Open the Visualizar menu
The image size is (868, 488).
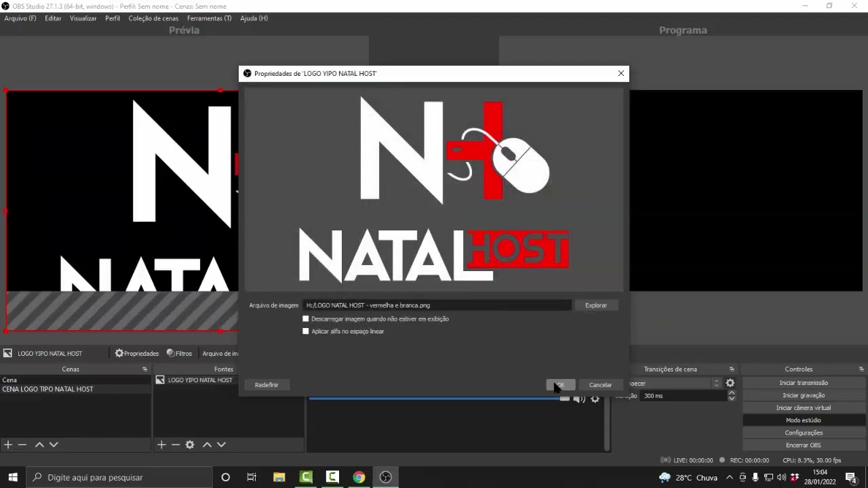tap(83, 18)
